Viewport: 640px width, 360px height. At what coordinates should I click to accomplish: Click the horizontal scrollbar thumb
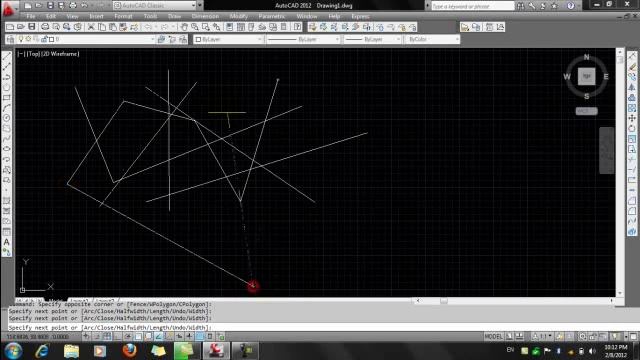(444, 301)
